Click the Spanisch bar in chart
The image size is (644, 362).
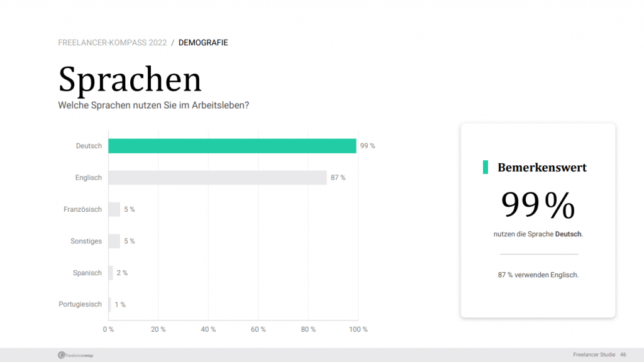(x=111, y=273)
